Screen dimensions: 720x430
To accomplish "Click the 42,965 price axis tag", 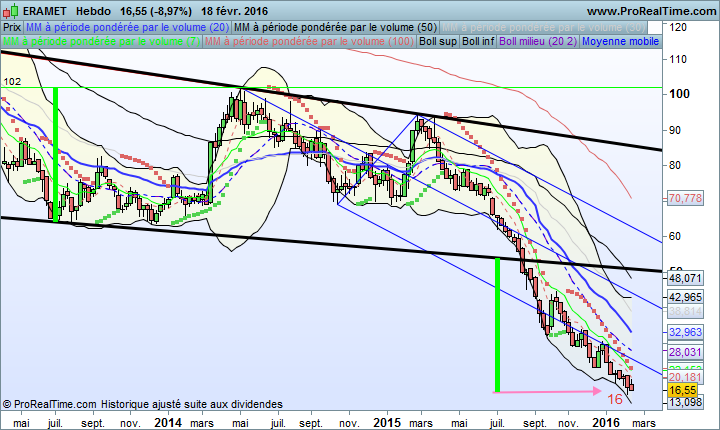I will tap(685, 297).
